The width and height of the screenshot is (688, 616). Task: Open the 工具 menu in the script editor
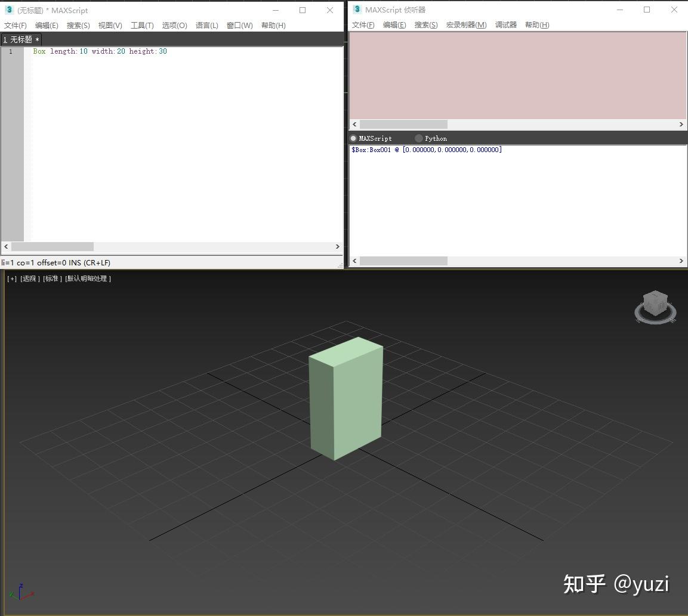[x=142, y=25]
